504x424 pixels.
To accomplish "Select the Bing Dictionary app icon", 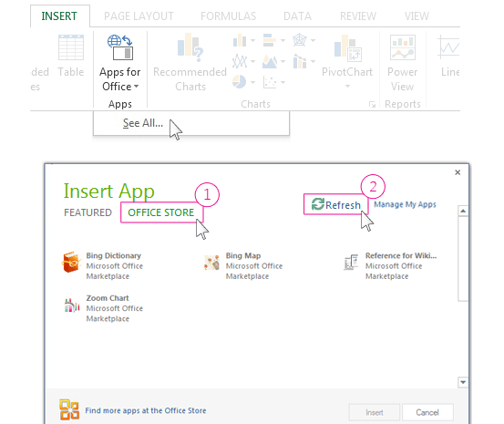I will [x=71, y=263].
